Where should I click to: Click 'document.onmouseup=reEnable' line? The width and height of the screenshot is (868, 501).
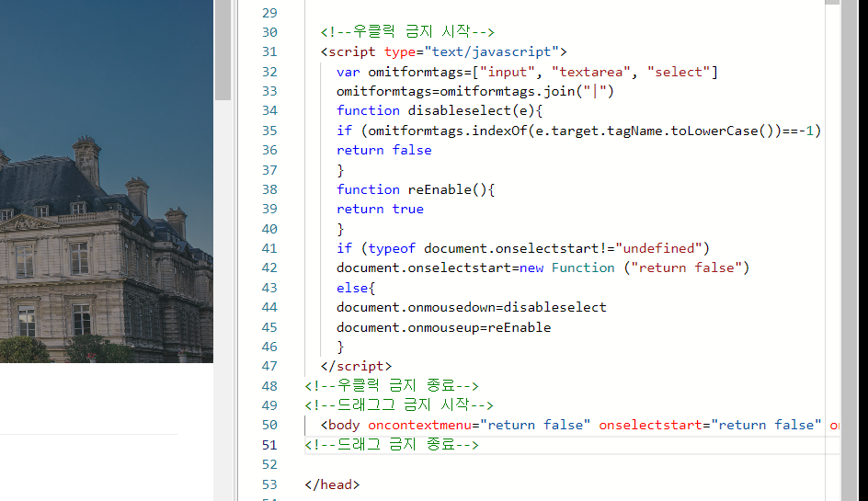click(x=443, y=327)
